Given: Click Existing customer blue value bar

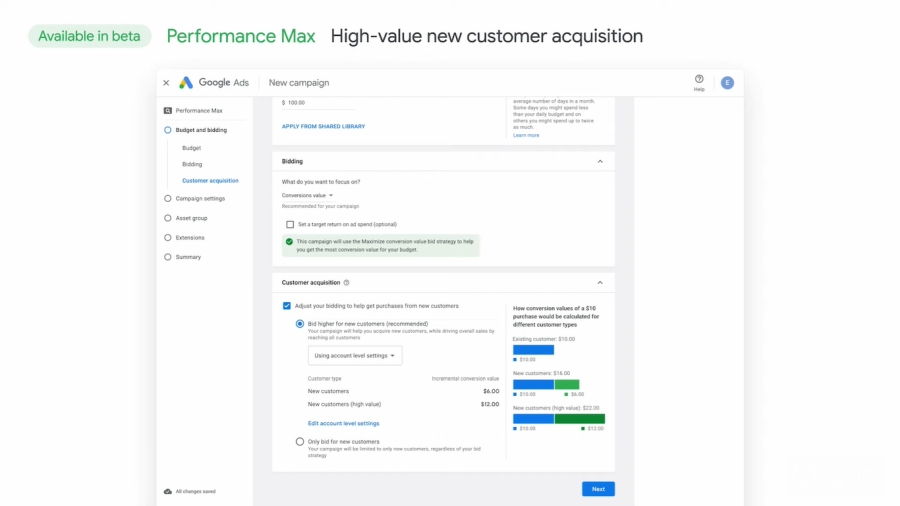Looking at the screenshot, I should click(x=533, y=350).
